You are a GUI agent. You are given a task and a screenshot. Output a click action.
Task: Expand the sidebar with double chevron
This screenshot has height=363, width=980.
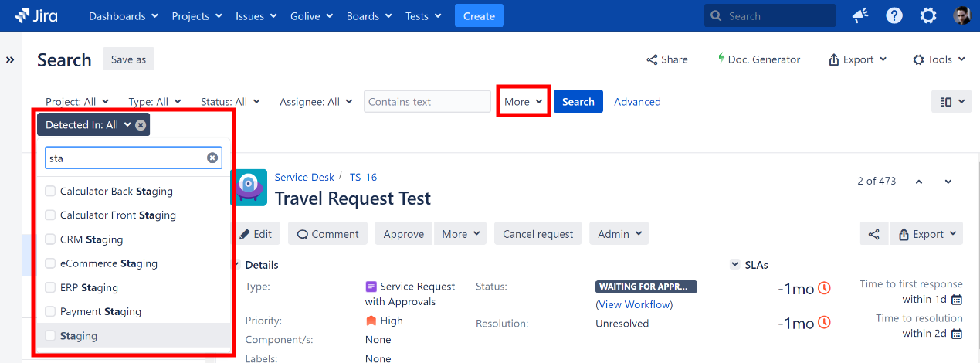click(x=10, y=59)
